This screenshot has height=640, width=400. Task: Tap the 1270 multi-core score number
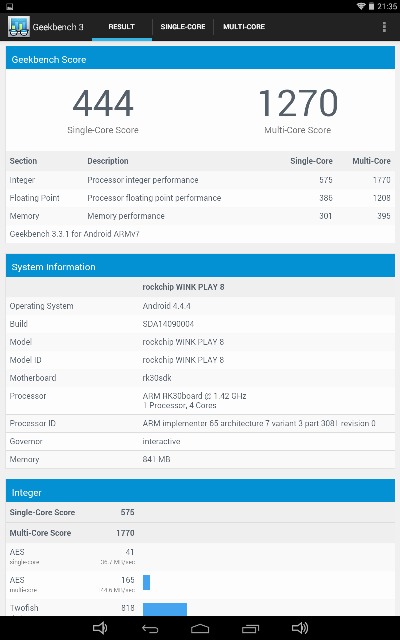point(298,103)
